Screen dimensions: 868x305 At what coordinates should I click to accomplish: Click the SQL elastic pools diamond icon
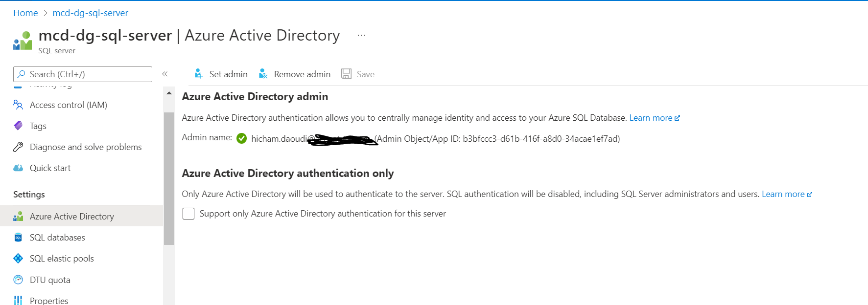coord(18,258)
